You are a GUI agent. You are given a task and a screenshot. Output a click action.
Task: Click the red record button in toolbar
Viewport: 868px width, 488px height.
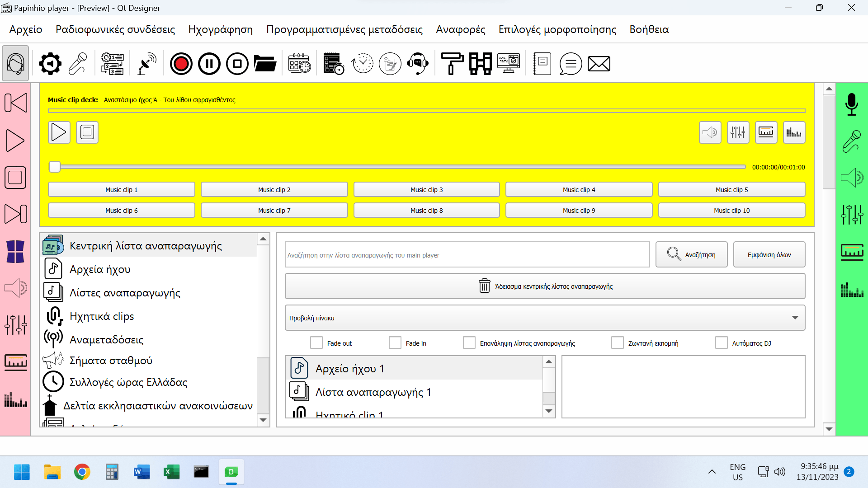click(x=181, y=64)
